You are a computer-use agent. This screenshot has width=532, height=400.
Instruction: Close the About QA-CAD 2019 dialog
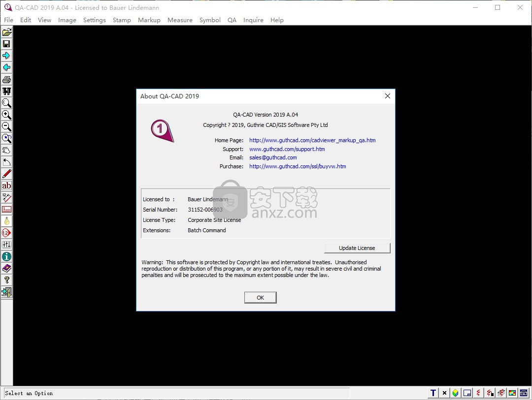[x=388, y=96]
